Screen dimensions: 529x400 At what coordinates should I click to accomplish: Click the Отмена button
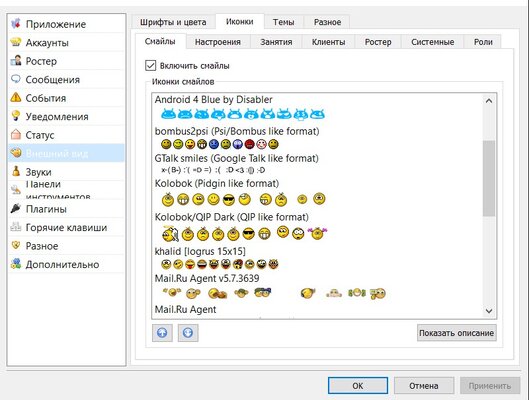pos(423,385)
